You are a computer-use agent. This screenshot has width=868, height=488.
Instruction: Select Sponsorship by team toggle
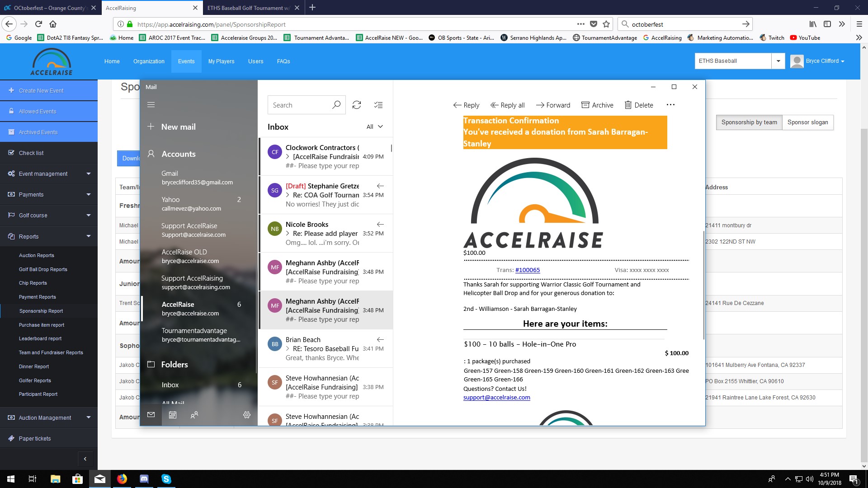[749, 122]
